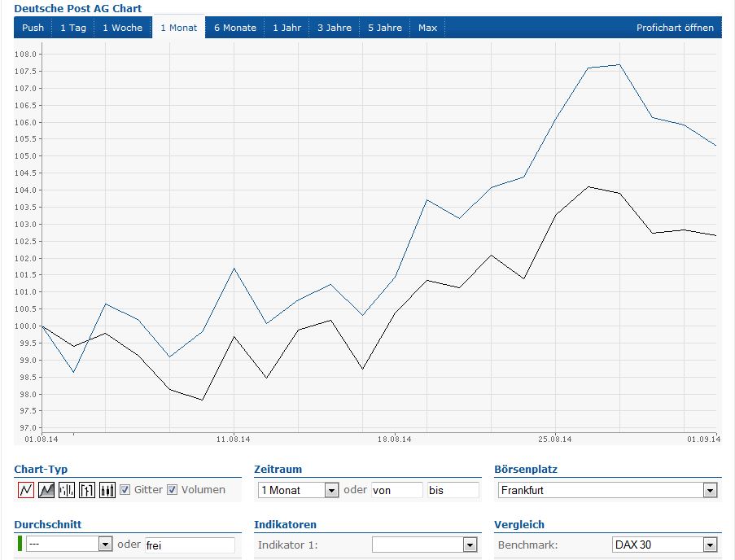Select the bar chart type icon
Viewport: 735px width, 560px height.
pyautogui.click(x=67, y=490)
